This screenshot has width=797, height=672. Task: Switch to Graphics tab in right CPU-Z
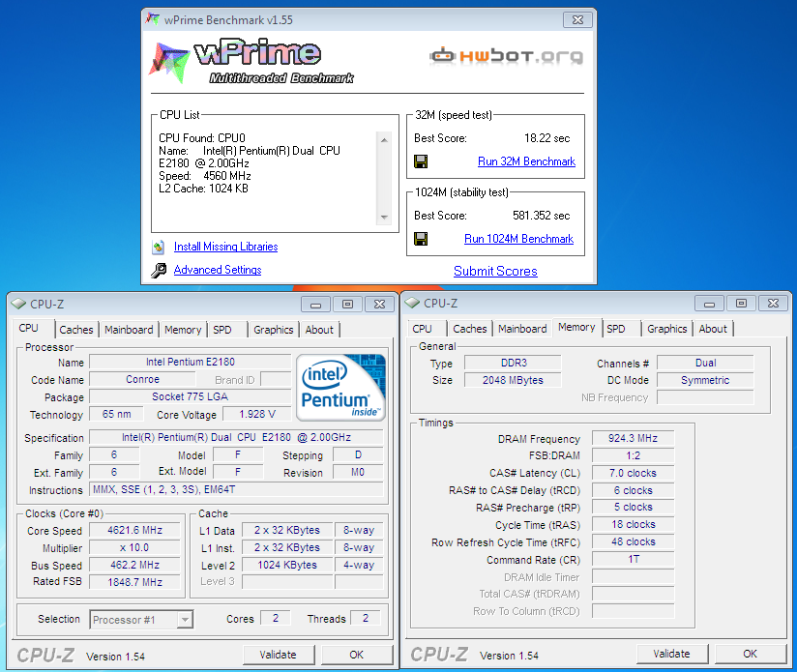tap(666, 329)
